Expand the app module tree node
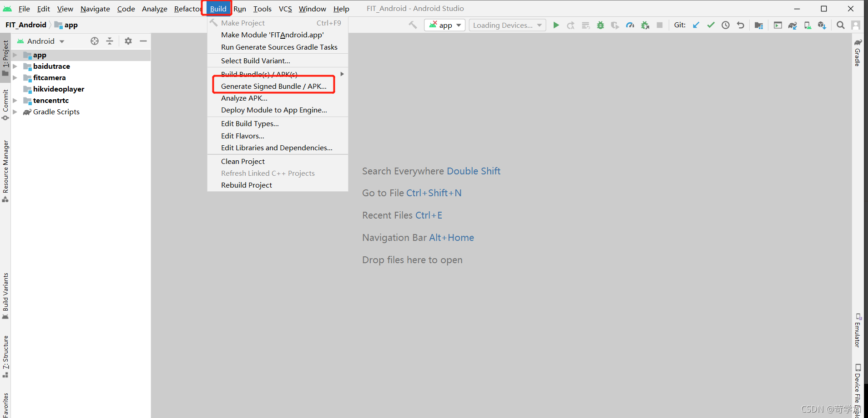The width and height of the screenshot is (868, 418). click(15, 55)
